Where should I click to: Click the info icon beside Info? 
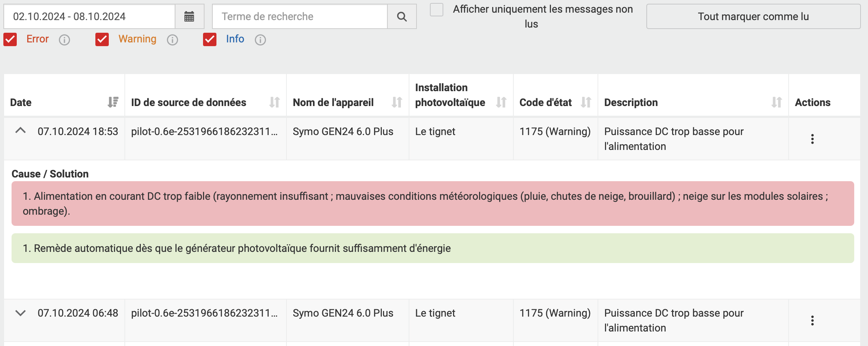pos(260,40)
